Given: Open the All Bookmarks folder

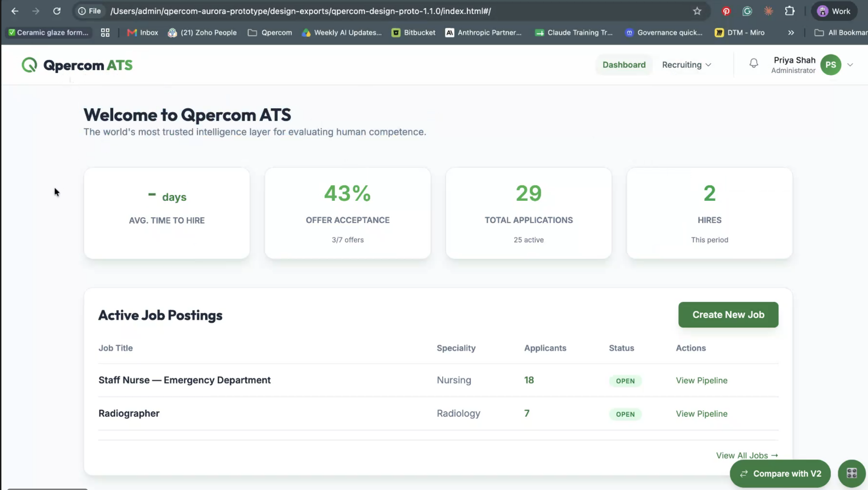Looking at the screenshot, I should [x=841, y=32].
